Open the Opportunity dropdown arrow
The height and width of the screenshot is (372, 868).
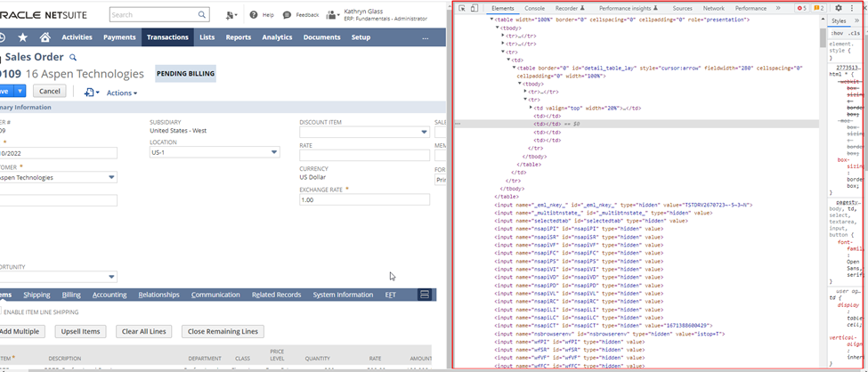112,276
